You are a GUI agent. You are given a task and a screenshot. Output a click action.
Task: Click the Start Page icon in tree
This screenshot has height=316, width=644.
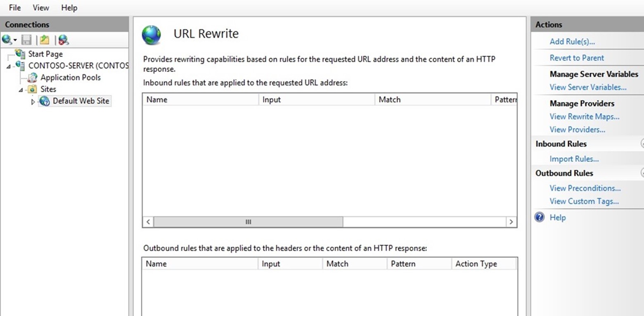[20, 54]
